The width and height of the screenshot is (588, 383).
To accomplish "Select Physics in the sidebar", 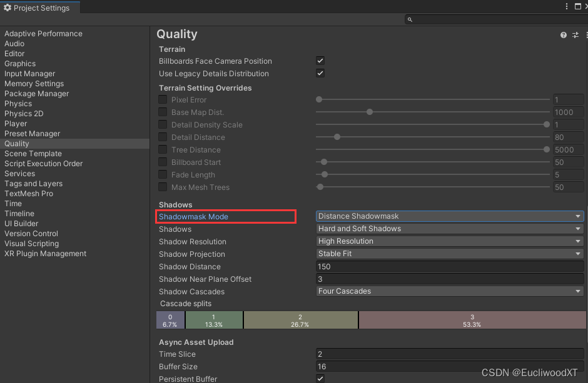I will point(18,104).
